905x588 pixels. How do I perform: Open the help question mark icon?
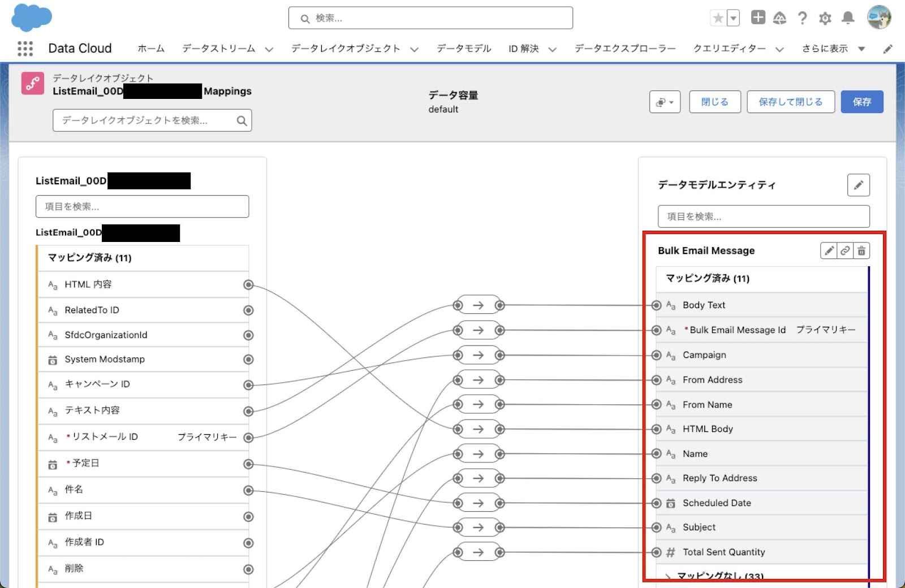802,18
